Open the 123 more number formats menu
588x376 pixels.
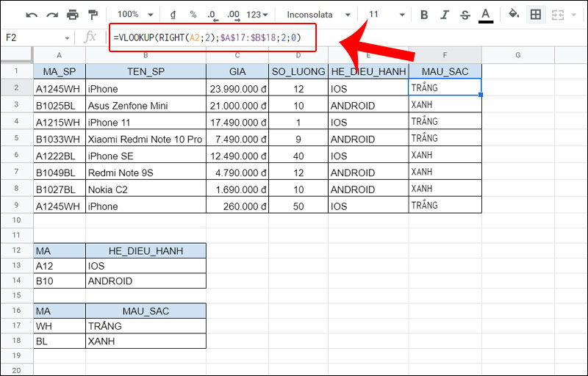point(257,15)
